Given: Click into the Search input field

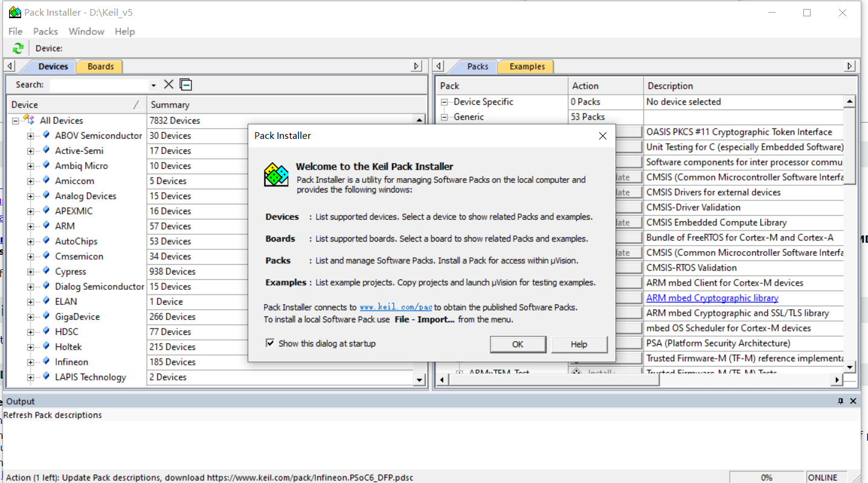Looking at the screenshot, I should (99, 85).
